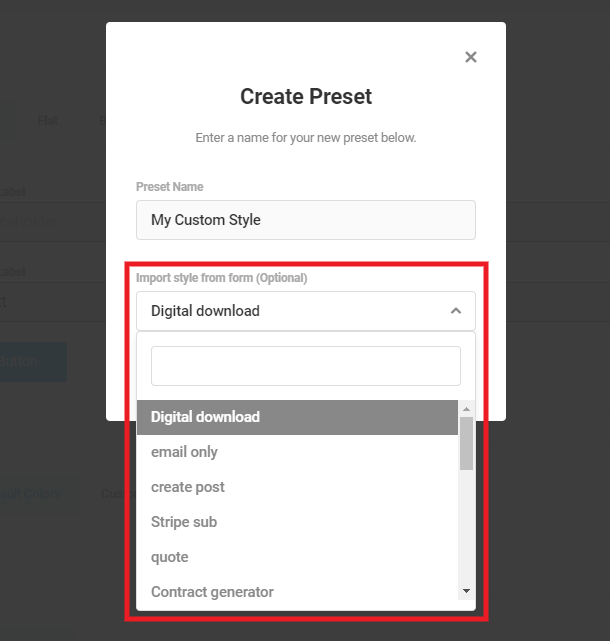The height and width of the screenshot is (641, 610).
Task: Click the dimmed Button preview behind dialog
Action: pyautogui.click(x=33, y=362)
